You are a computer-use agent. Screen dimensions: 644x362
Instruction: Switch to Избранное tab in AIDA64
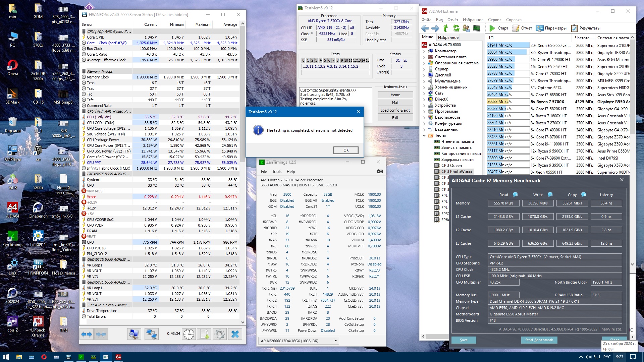448,38
